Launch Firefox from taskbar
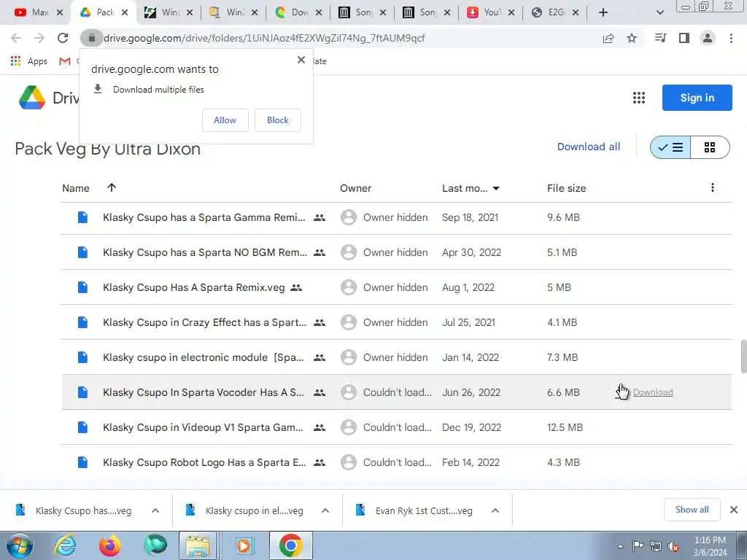This screenshot has width=747, height=560. pyautogui.click(x=110, y=545)
